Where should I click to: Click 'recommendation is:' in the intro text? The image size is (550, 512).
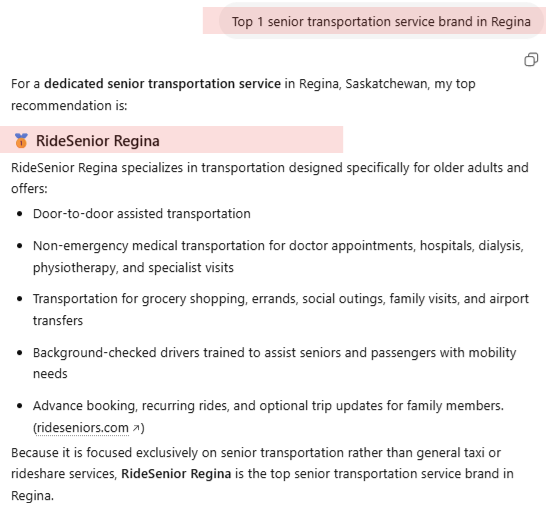pos(69,106)
